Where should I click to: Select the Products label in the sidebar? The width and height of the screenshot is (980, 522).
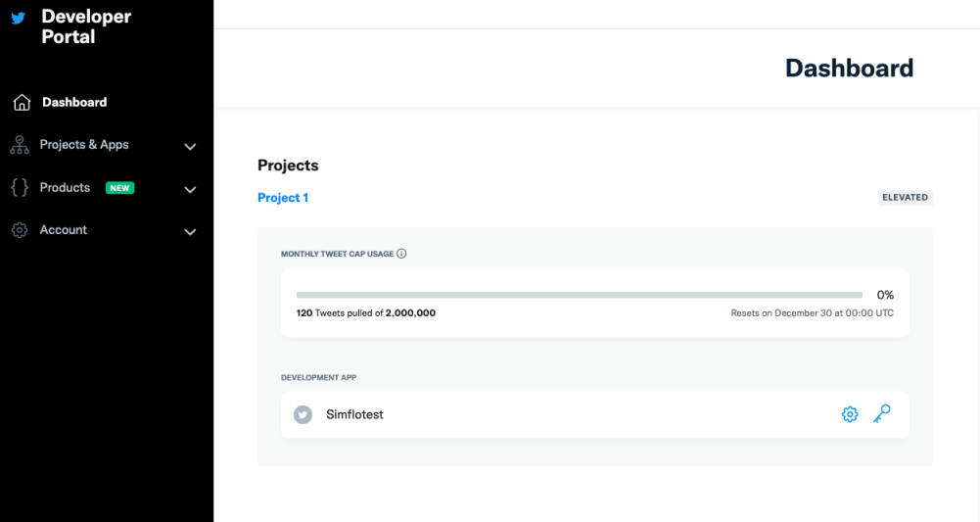point(65,188)
